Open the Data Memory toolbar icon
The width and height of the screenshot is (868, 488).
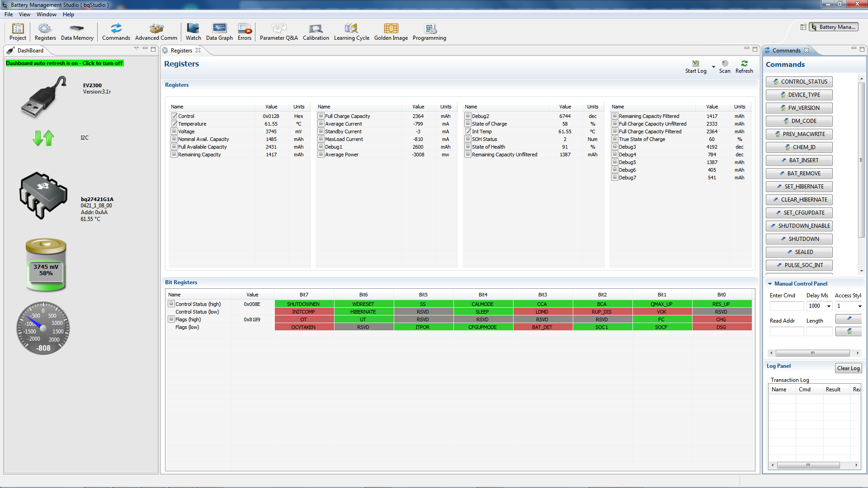coord(77,32)
